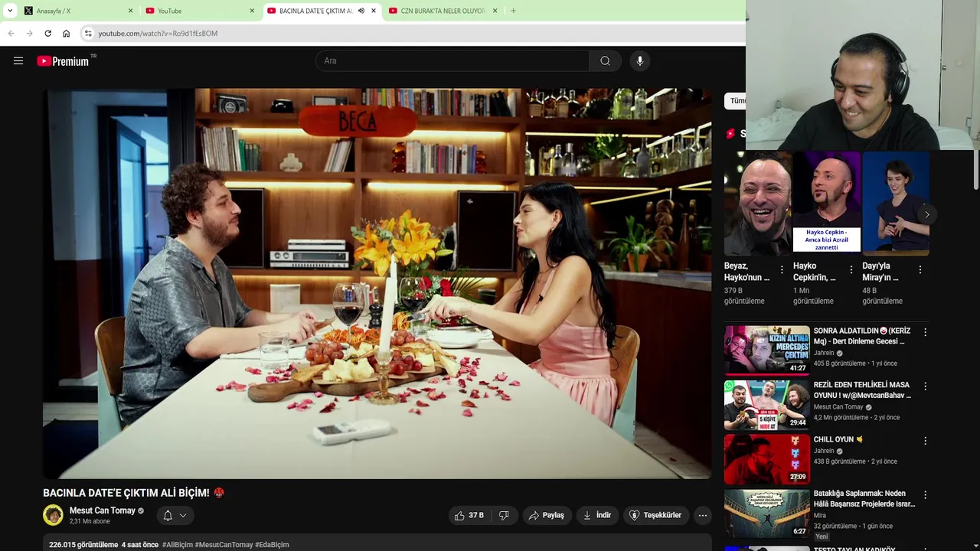Image resolution: width=980 pixels, height=551 pixels.
Task: Select the Tümü filter chip
Action: 736,101
